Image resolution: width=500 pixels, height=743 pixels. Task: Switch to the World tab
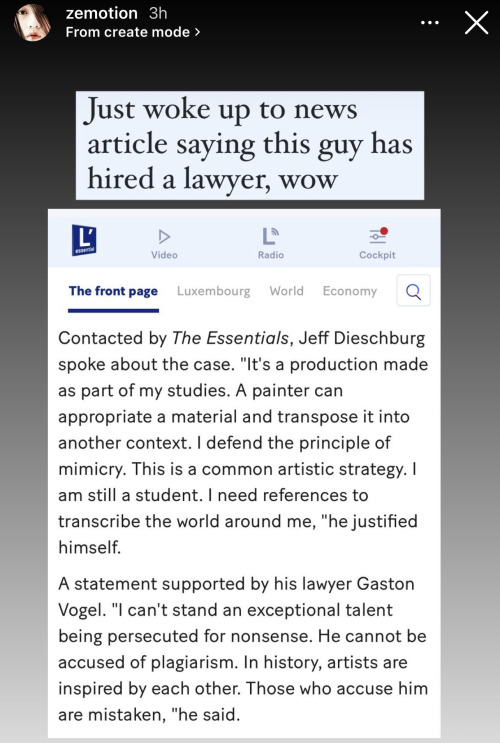pyautogui.click(x=286, y=291)
